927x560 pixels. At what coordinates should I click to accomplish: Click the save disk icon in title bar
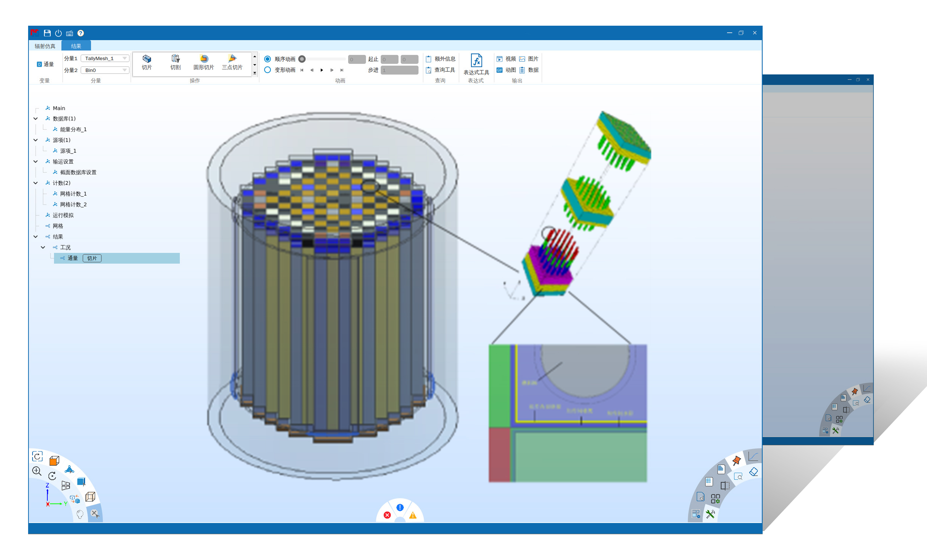tap(47, 33)
